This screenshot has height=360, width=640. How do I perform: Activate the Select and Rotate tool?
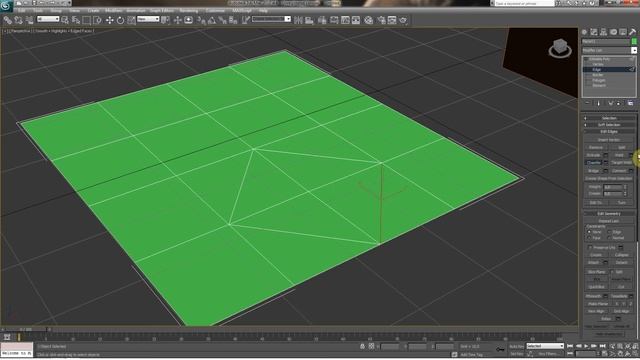coord(120,20)
